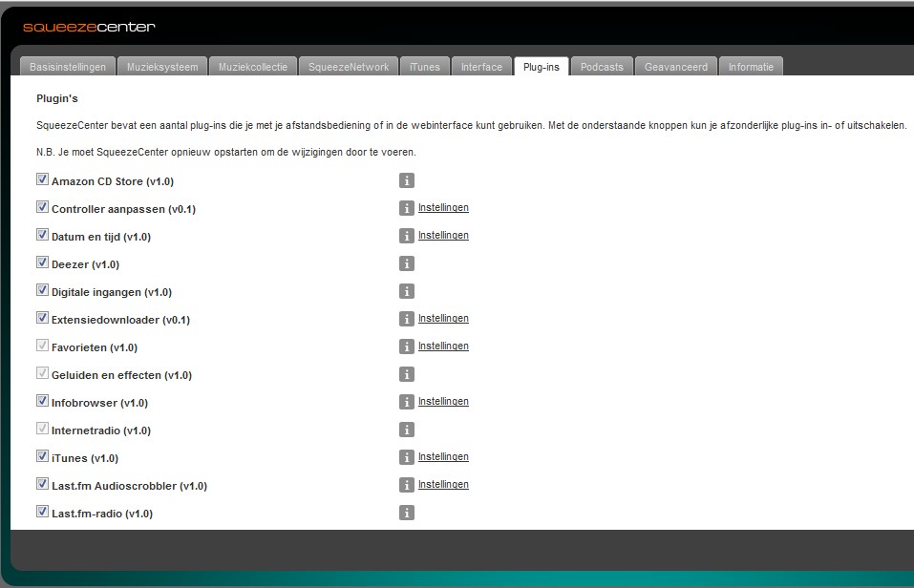
Task: Open Instellingen link for Datum en tijd
Action: coord(443,235)
